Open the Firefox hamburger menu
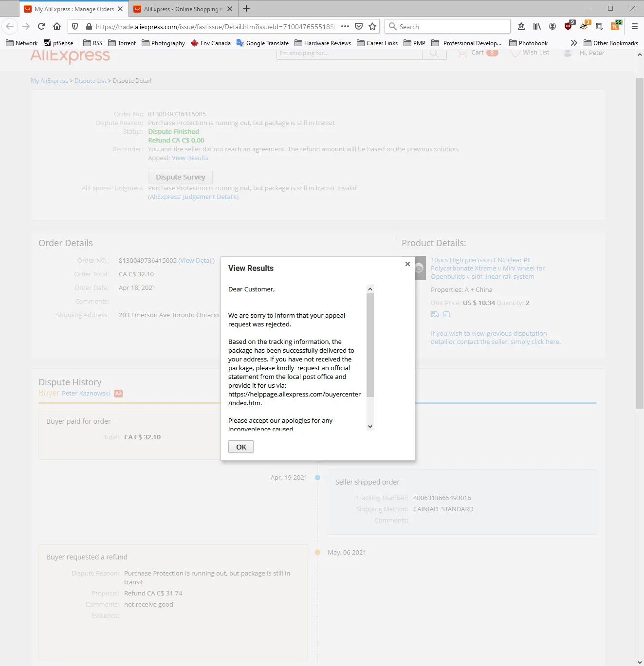This screenshot has height=666, width=644. pyautogui.click(x=635, y=26)
